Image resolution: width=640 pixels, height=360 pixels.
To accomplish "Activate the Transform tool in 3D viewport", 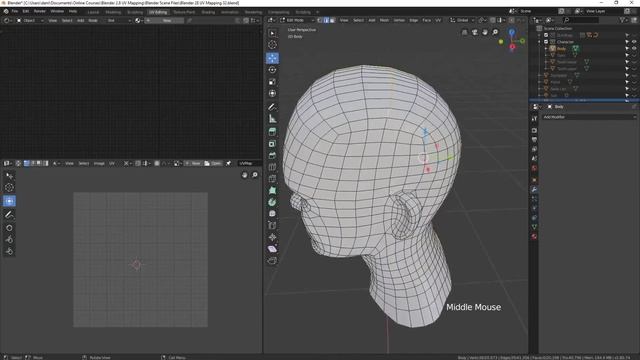I will [272, 93].
